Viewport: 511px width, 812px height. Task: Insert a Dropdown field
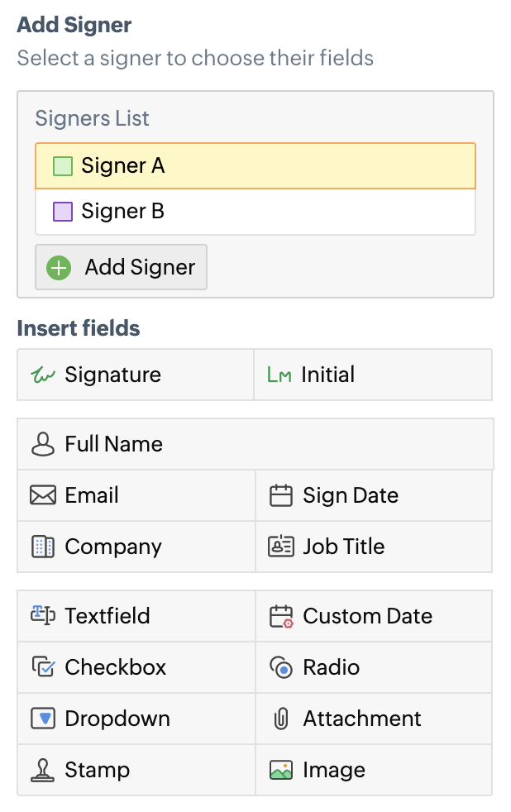point(117,719)
